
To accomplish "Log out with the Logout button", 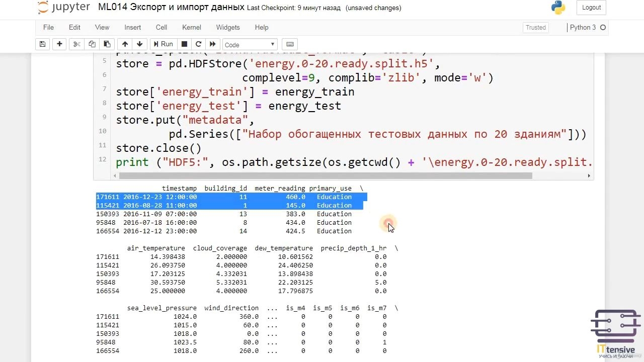I will (x=591, y=8).
